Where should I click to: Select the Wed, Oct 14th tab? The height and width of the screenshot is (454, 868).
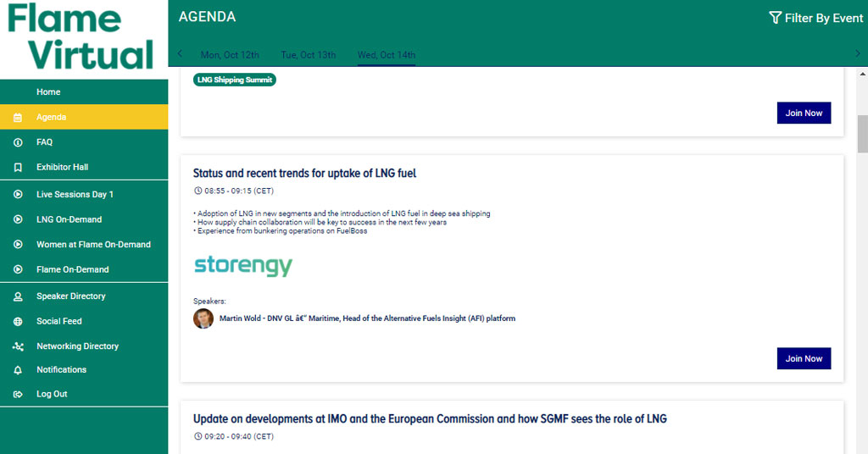click(x=387, y=55)
